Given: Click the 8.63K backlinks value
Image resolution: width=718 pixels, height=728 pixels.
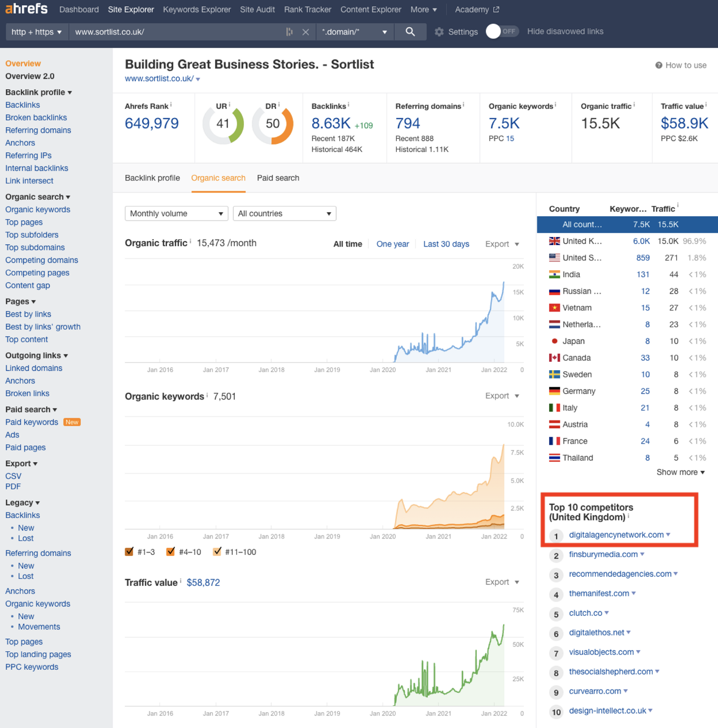Looking at the screenshot, I should (331, 123).
